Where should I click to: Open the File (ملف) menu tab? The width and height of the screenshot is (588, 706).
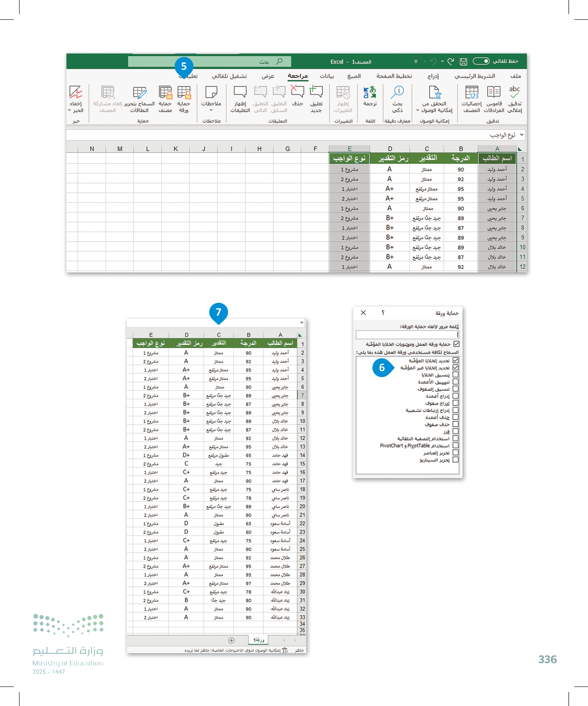coord(515,76)
